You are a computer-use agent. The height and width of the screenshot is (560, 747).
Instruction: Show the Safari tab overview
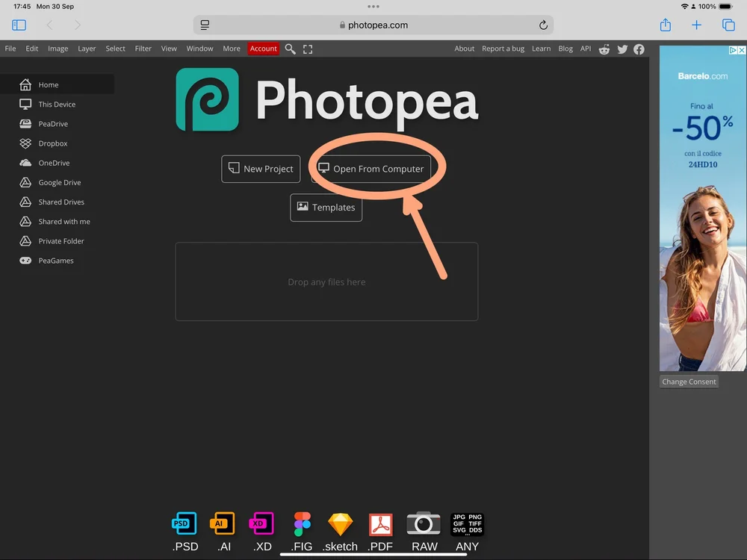[728, 25]
